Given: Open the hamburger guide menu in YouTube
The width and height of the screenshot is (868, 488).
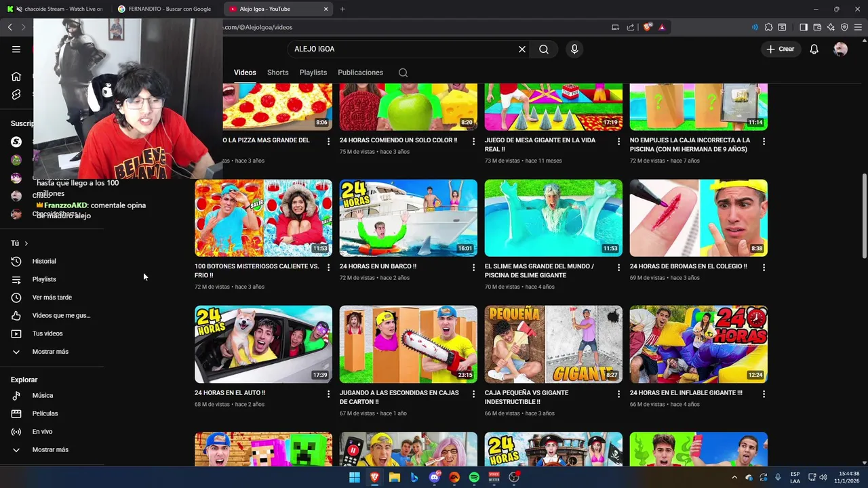Looking at the screenshot, I should [x=16, y=49].
